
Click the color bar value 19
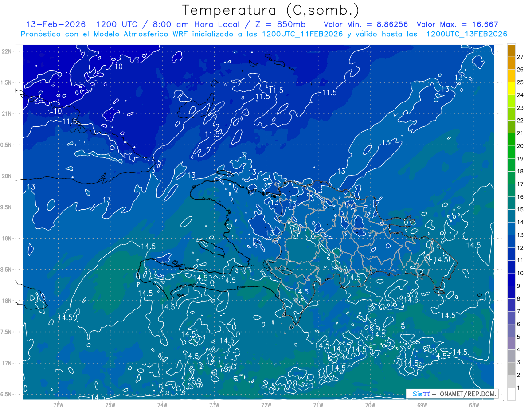pyautogui.click(x=520, y=159)
